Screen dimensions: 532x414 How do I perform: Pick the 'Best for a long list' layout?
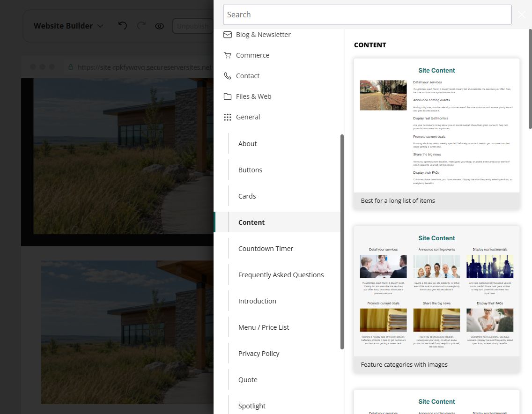(436, 133)
